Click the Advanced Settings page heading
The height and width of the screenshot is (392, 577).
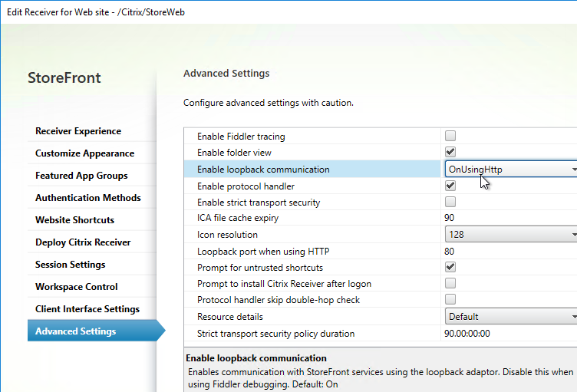click(226, 73)
